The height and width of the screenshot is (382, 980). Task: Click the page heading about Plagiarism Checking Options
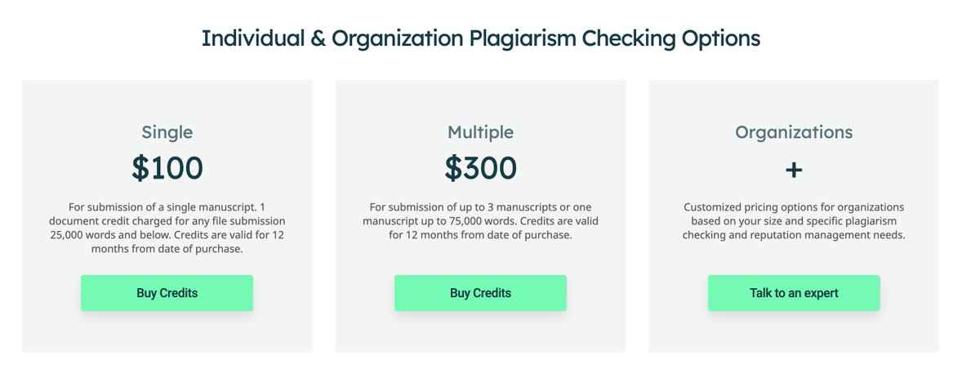tap(480, 38)
